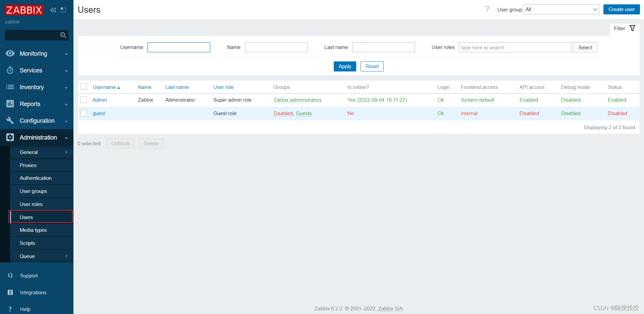This screenshot has height=314, width=644.
Task: Click the Zabbix SIA footer link
Action: 390,309
